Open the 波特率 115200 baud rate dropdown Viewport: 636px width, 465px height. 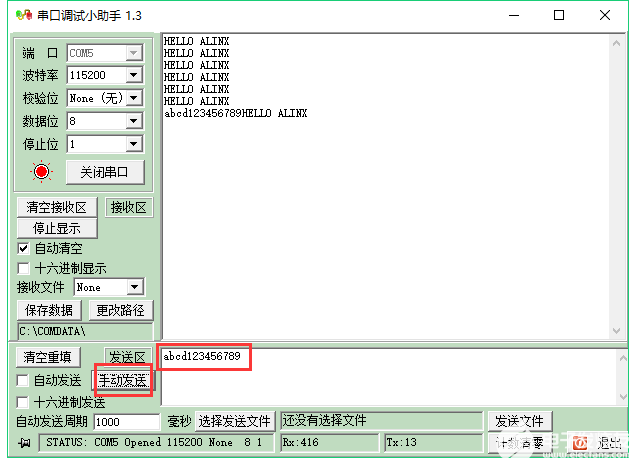pos(134,75)
